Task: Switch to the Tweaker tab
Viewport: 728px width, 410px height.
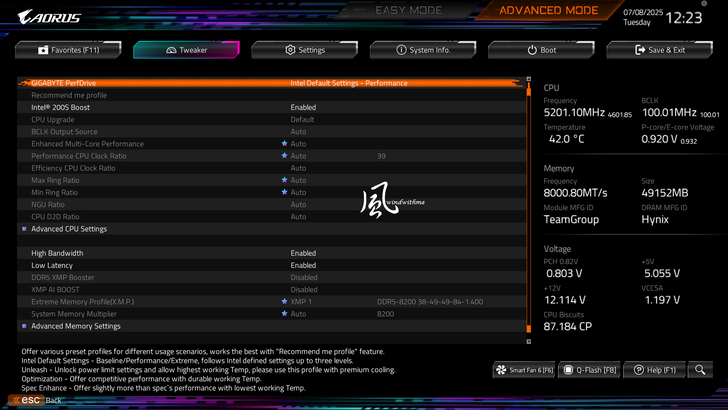Action: coord(186,50)
